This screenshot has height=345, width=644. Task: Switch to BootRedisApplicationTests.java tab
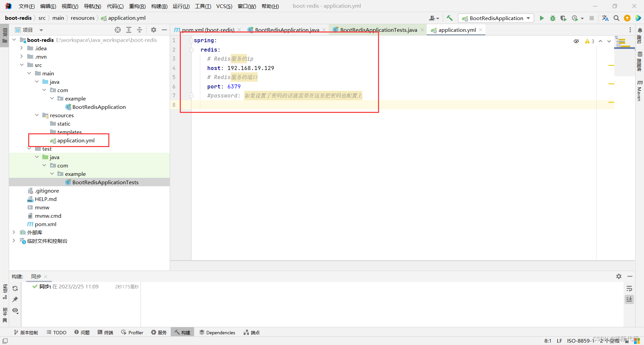(378, 30)
